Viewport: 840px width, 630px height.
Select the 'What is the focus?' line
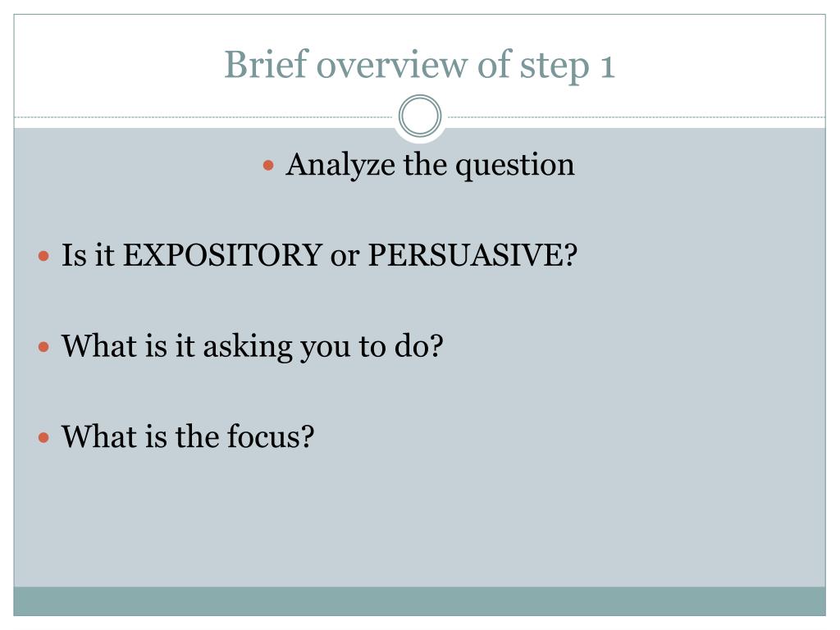(x=188, y=436)
